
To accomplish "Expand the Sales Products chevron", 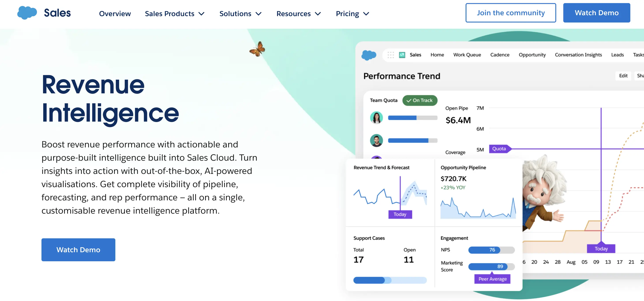I will coord(201,14).
